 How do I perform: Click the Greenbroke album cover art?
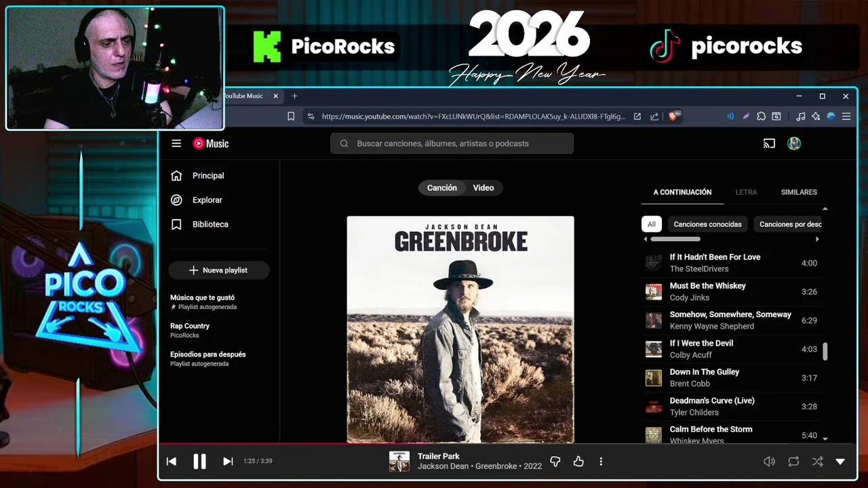pyautogui.click(x=460, y=329)
